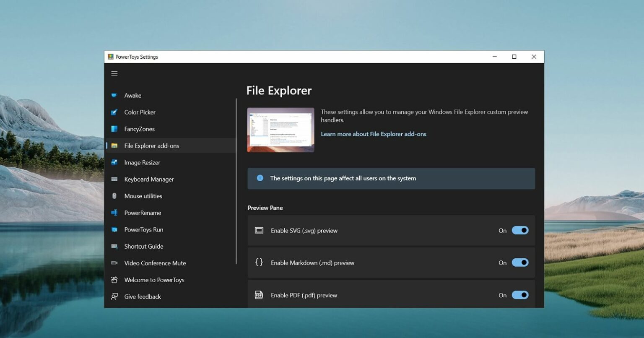This screenshot has height=338, width=644.
Task: Open PowerRename via its rename icon
Action: tap(114, 213)
